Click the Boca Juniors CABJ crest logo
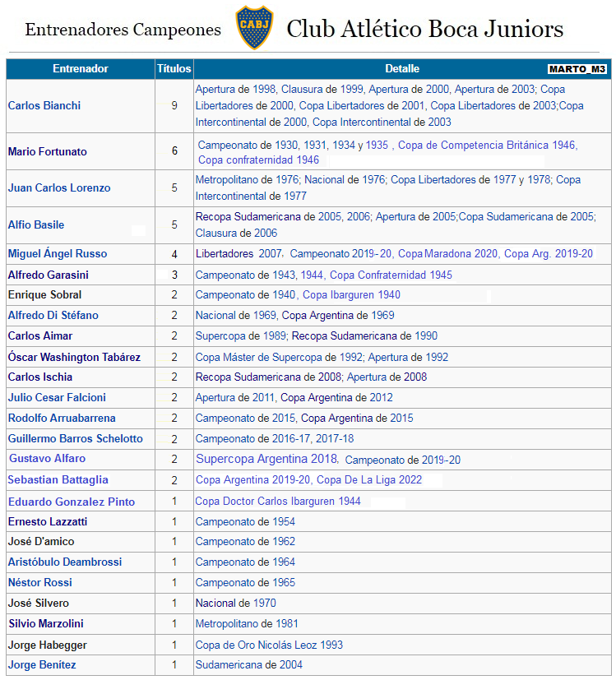The image size is (616, 680). [254, 27]
